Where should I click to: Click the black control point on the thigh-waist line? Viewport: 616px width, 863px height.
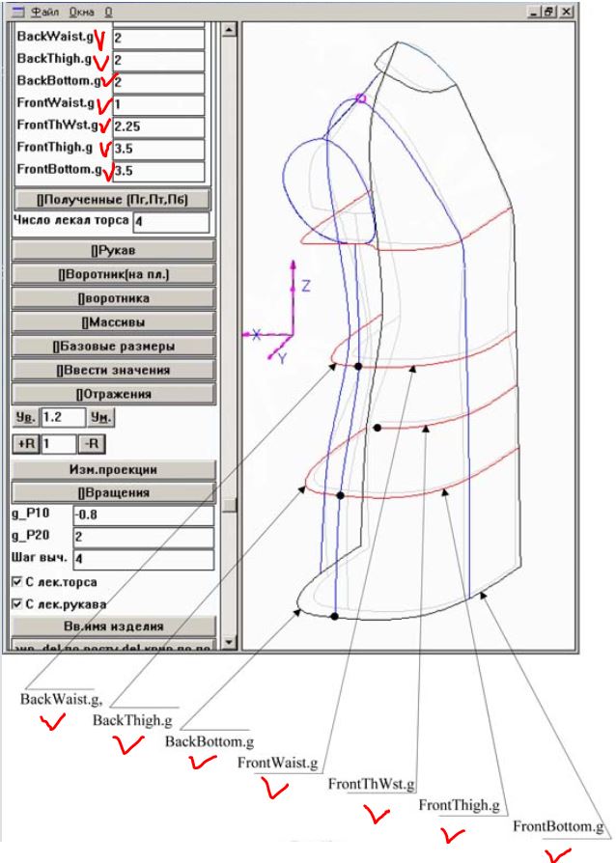[378, 428]
